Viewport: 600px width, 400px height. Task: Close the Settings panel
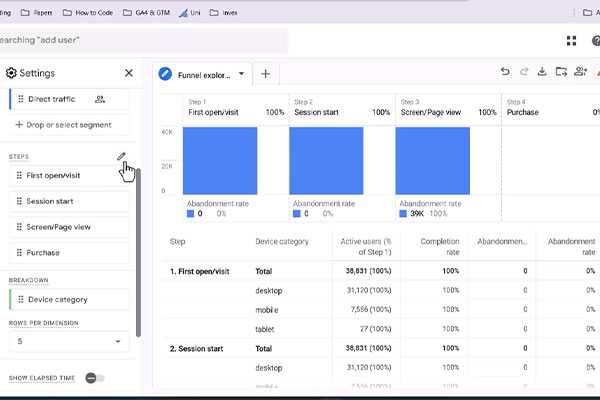129,73
